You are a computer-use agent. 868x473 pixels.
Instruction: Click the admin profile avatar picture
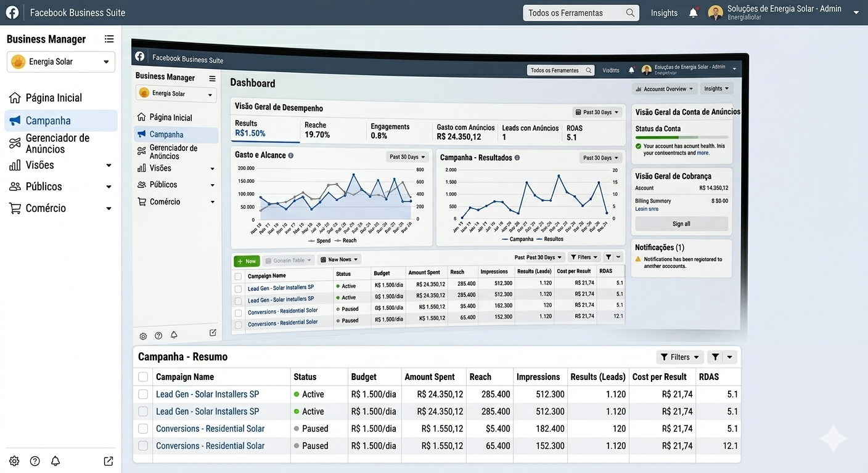[715, 13]
